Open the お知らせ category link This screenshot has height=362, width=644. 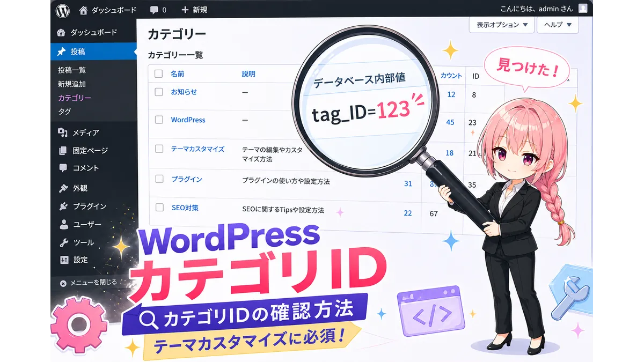tap(184, 92)
